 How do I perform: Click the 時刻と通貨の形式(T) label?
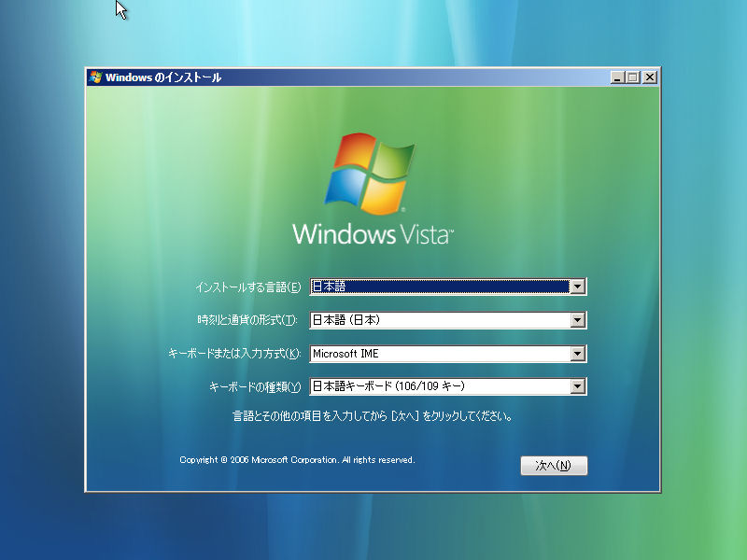247,321
